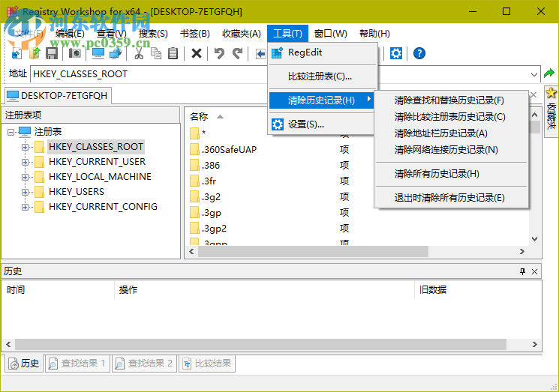
Task: Close the history panel with X
Action: tap(534, 271)
